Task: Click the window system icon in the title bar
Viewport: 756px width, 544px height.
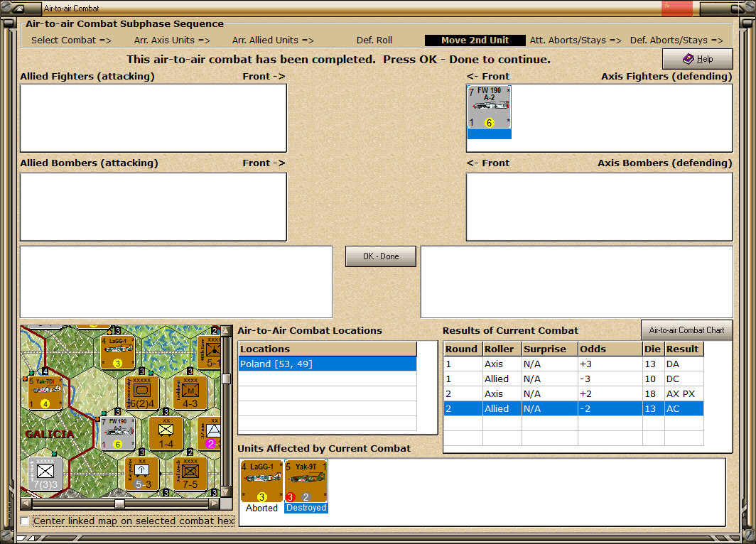Action: pos(18,9)
